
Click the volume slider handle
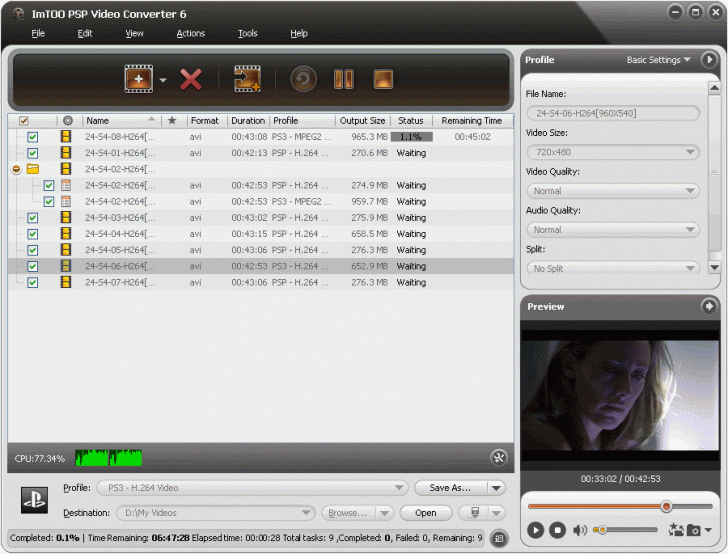[602, 529]
